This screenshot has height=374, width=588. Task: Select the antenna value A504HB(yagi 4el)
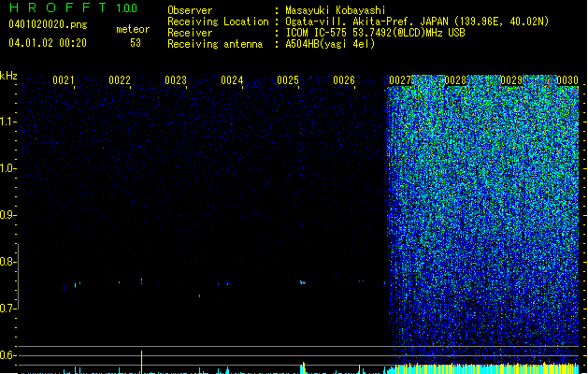[x=330, y=44]
